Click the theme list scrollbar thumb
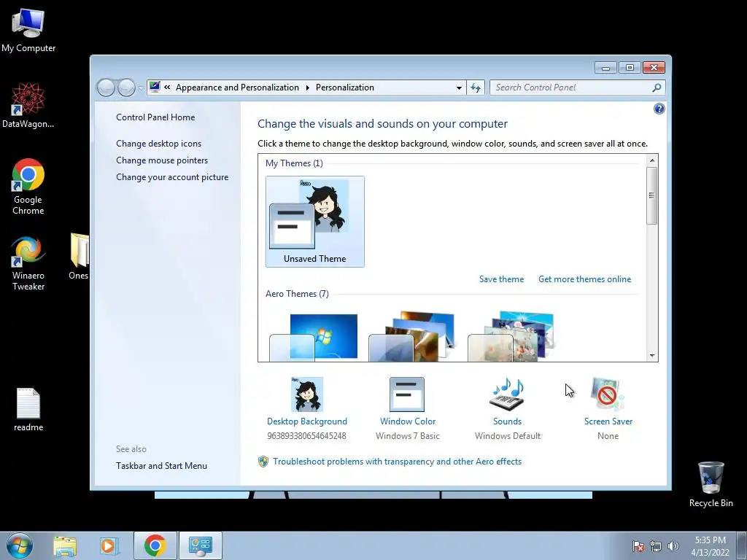The width and height of the screenshot is (747, 560). [x=652, y=195]
